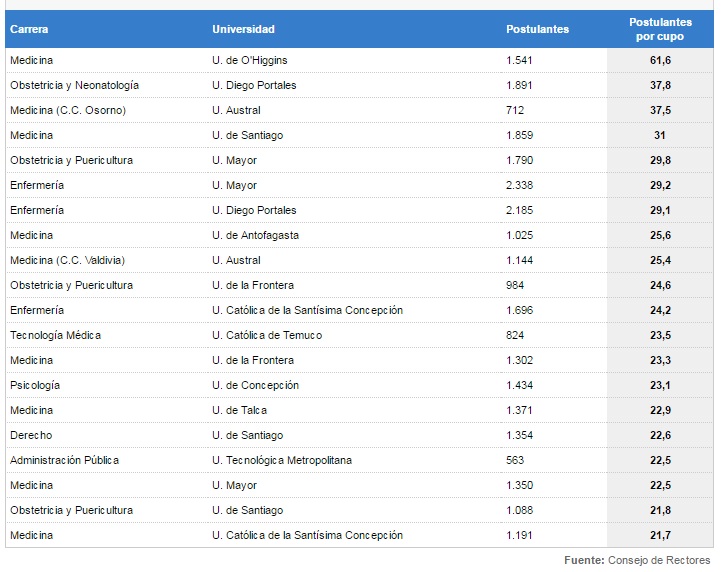
Task: Click the Postulantes column header
Action: tap(537, 29)
